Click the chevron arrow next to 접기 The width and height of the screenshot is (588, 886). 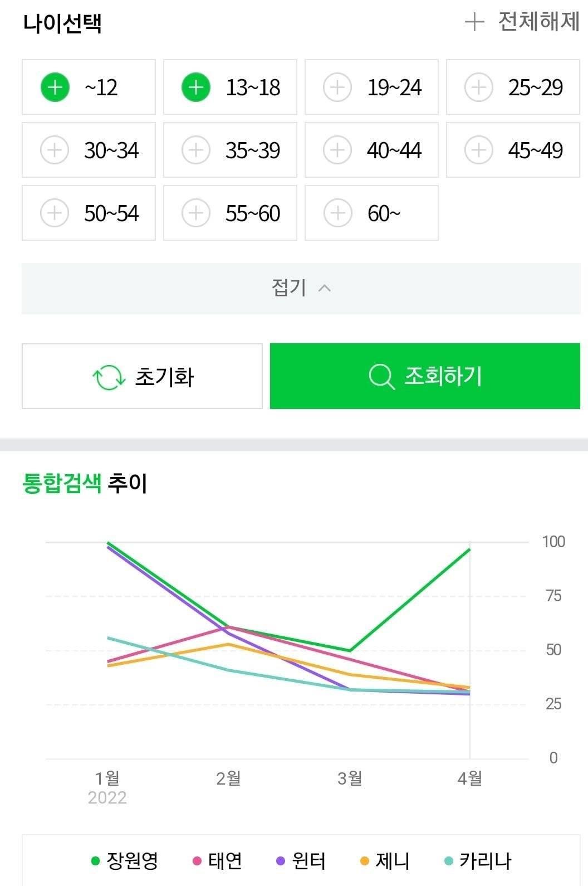point(324,288)
